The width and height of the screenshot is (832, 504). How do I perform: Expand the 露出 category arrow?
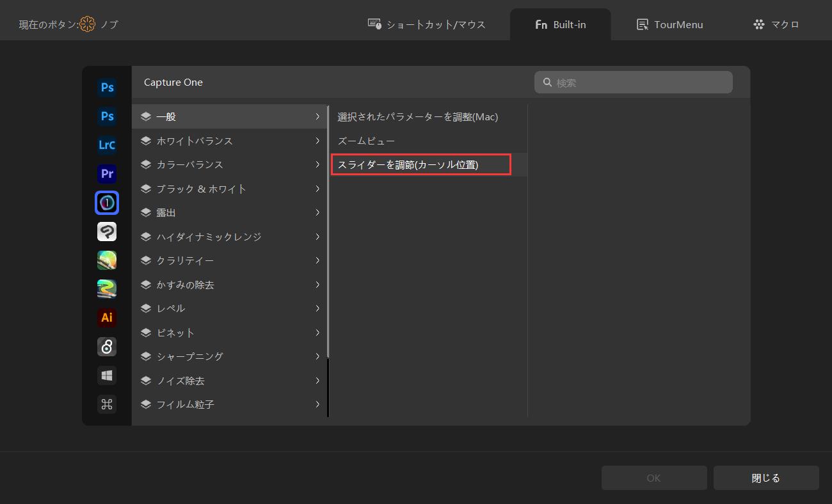tap(317, 212)
